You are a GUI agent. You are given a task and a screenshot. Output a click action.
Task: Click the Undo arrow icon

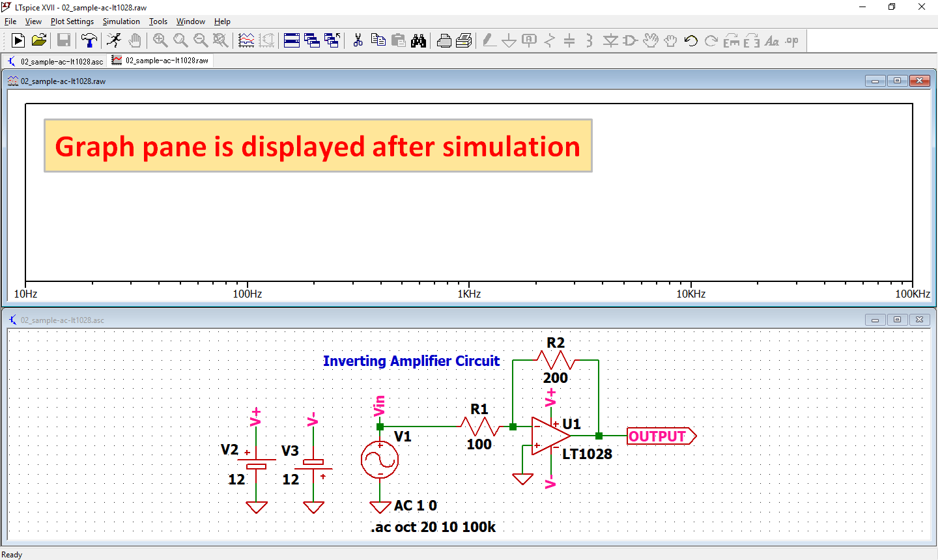pos(689,40)
